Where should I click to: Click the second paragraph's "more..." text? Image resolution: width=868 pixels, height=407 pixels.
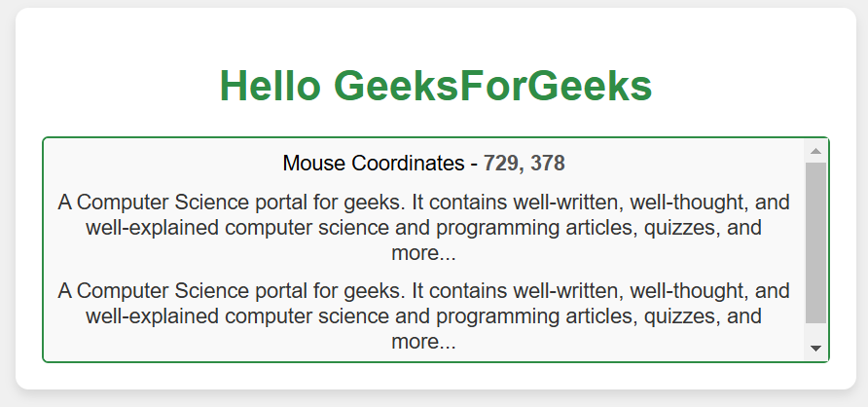423,343
